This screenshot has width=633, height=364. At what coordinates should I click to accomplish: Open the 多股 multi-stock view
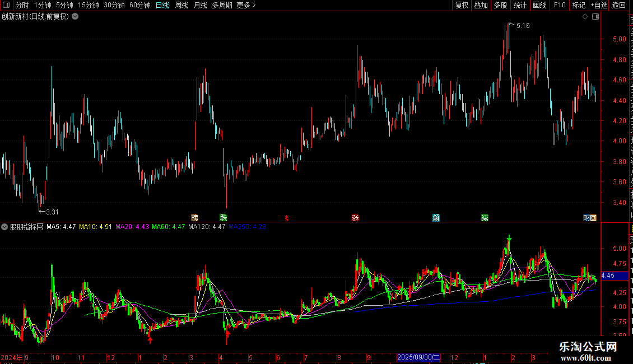(501, 5)
